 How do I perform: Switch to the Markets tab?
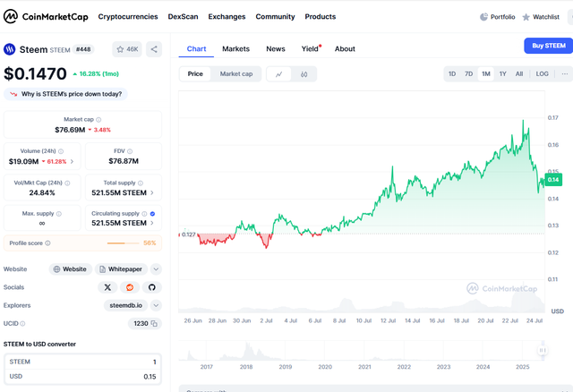click(x=236, y=49)
